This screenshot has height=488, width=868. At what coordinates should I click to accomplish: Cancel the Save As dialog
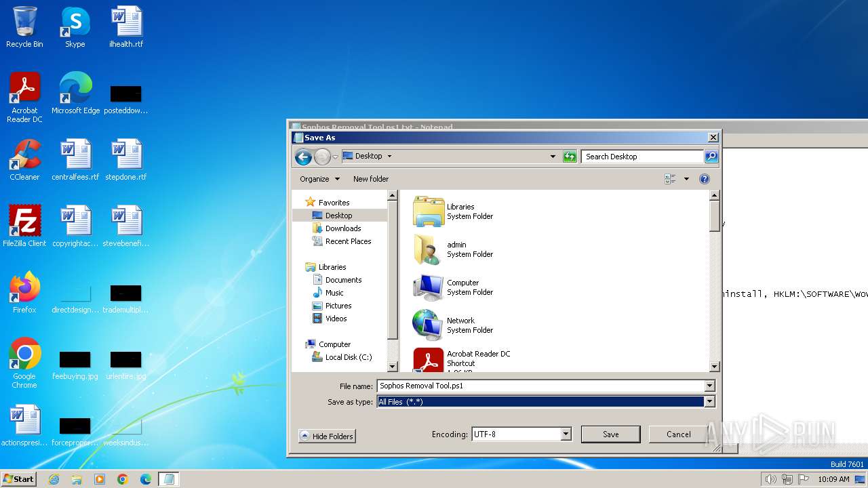[x=678, y=434]
